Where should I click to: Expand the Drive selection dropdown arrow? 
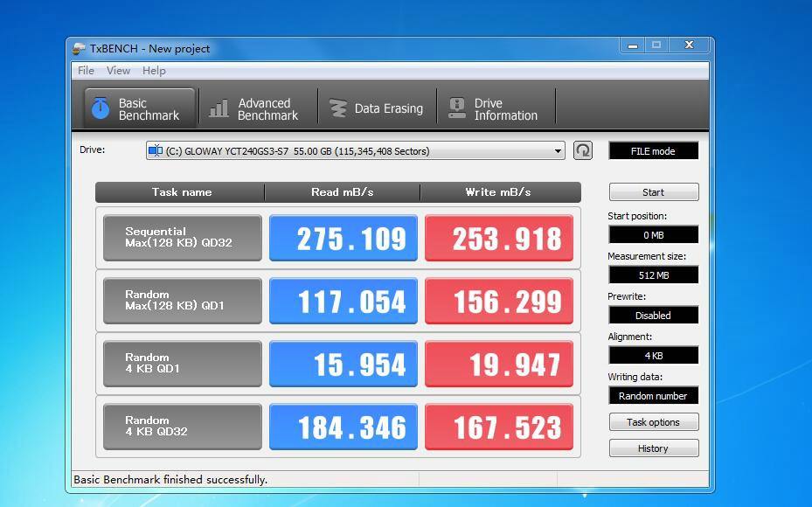[558, 151]
